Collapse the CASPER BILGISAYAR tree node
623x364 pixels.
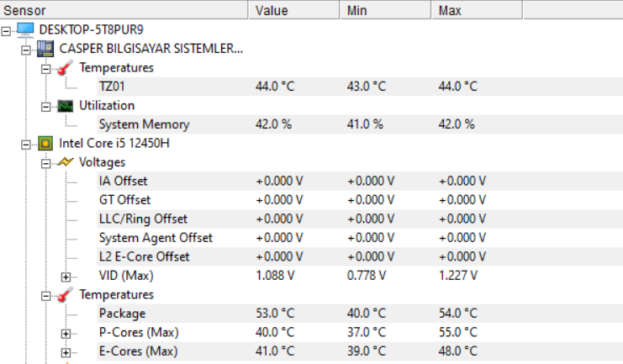(x=27, y=49)
